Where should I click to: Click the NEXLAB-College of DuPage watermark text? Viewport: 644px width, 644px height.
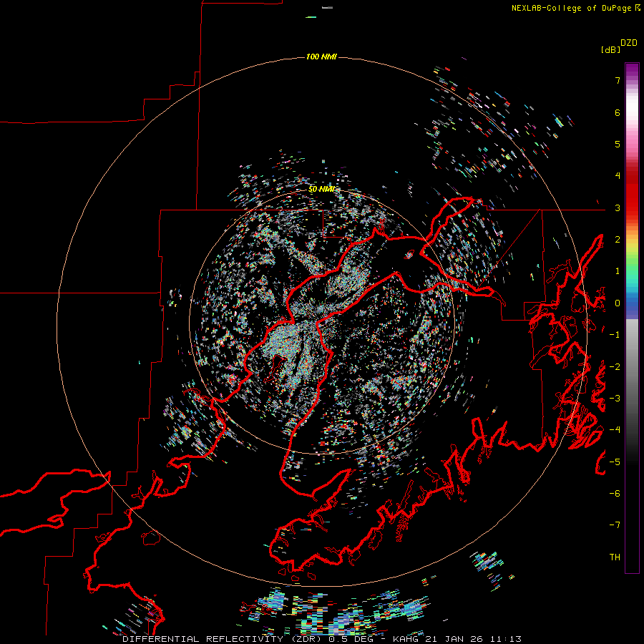pos(575,8)
